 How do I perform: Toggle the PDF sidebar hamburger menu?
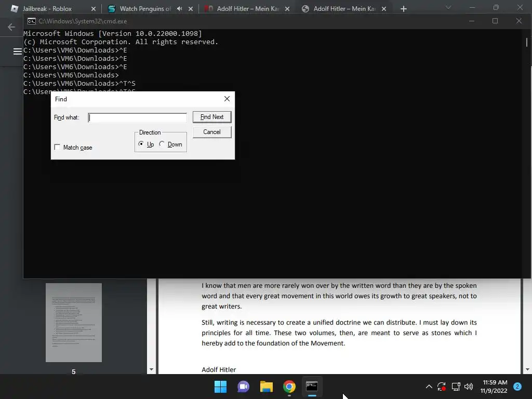(17, 51)
